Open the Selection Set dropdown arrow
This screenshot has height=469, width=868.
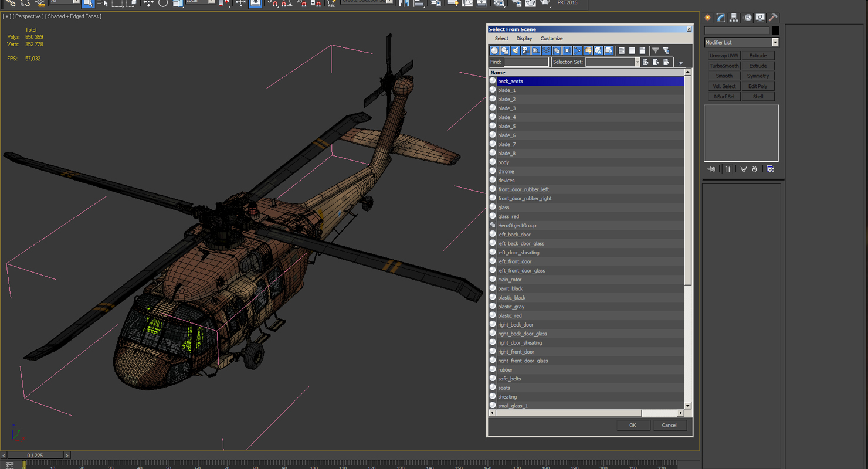637,62
